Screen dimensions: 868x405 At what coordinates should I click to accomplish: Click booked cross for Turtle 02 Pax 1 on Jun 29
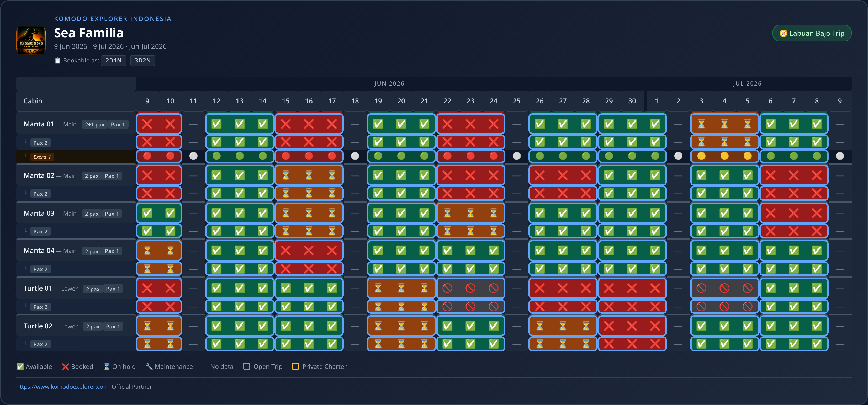coord(609,326)
